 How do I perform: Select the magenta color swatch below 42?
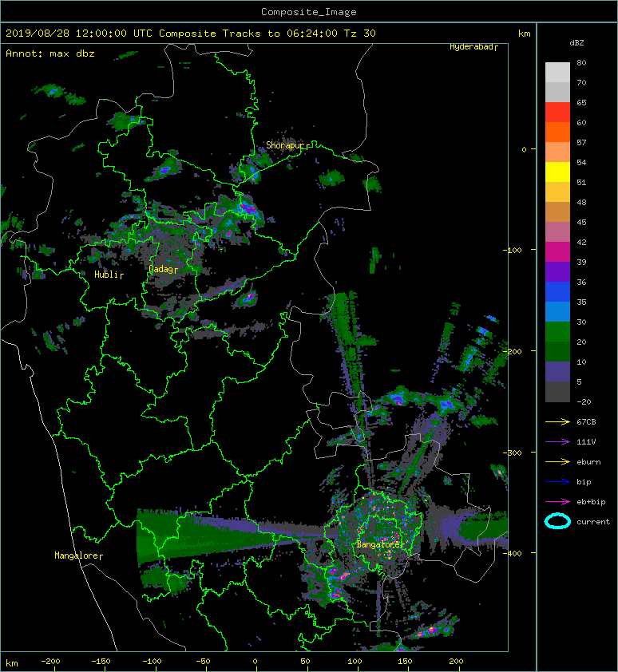(557, 252)
